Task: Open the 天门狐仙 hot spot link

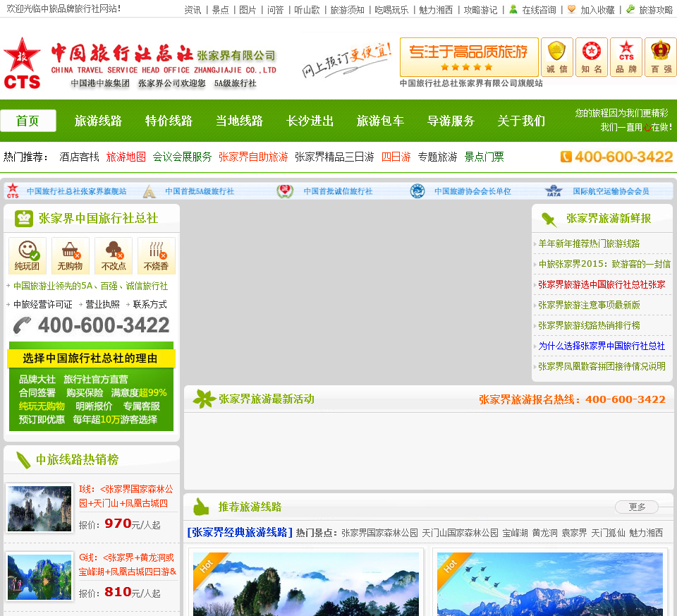Action: (x=608, y=533)
